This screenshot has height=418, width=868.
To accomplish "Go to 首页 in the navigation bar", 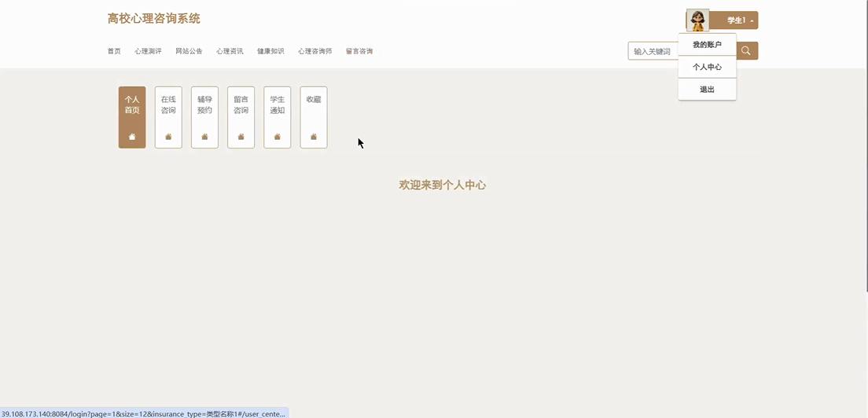I will [x=114, y=51].
